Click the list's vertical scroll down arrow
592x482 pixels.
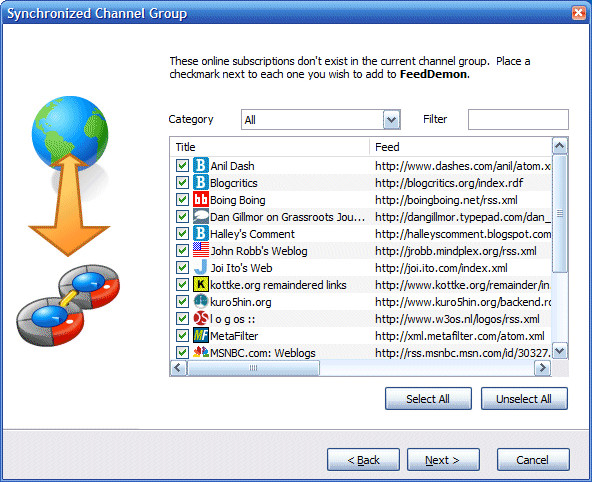coord(560,351)
